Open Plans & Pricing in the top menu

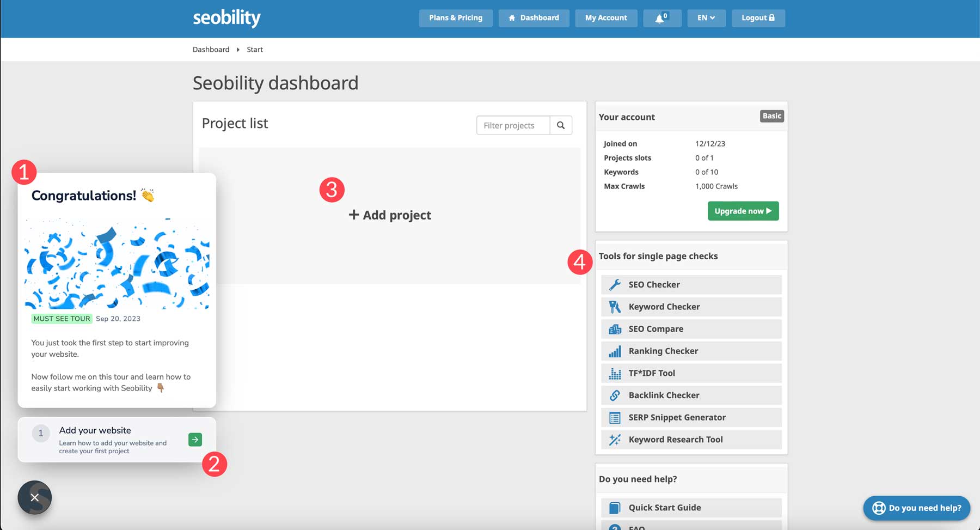[456, 18]
